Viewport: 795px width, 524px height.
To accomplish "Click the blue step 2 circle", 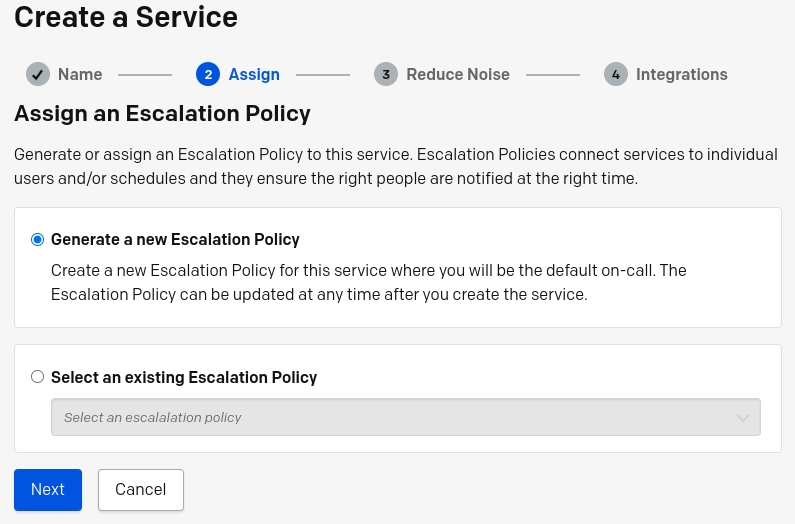I will point(208,75).
